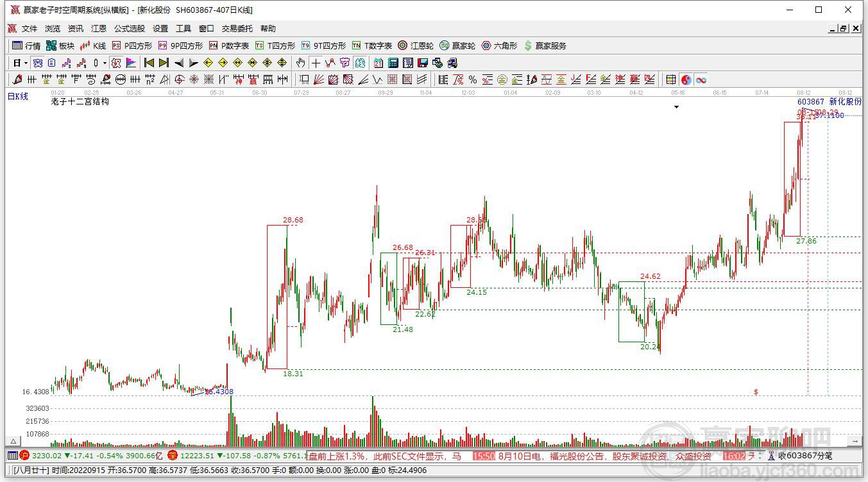
Task: Open the 9T四方形 tool
Action: pos(323,46)
